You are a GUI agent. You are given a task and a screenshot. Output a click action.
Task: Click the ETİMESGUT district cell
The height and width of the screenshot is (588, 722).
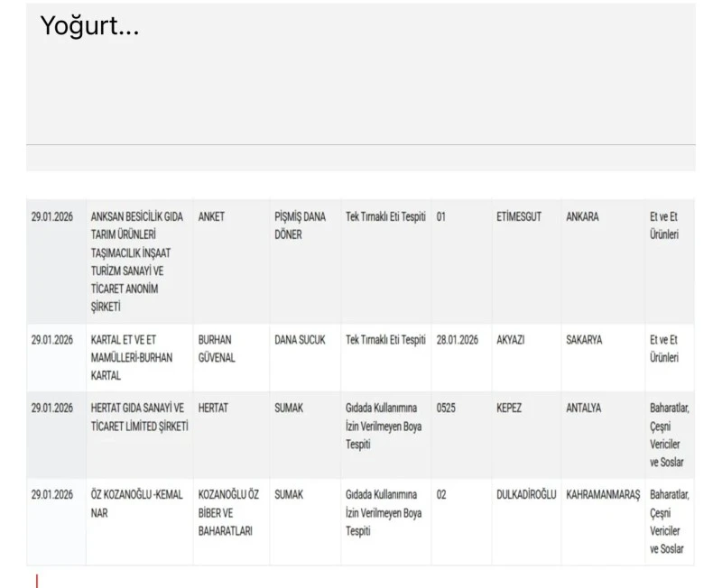522,217
